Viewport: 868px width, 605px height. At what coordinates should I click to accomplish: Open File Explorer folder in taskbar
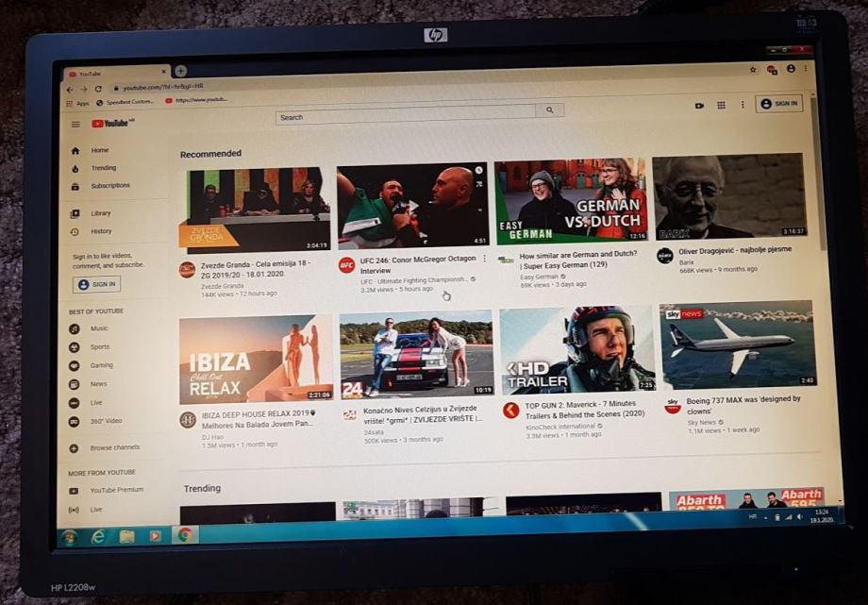[126, 536]
